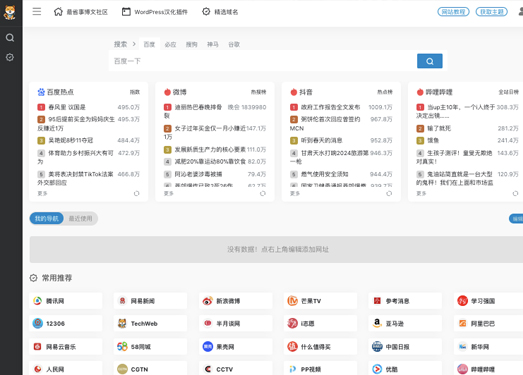Open the 网易新闻 site shortcut
The image size is (523, 375).
[150, 301]
